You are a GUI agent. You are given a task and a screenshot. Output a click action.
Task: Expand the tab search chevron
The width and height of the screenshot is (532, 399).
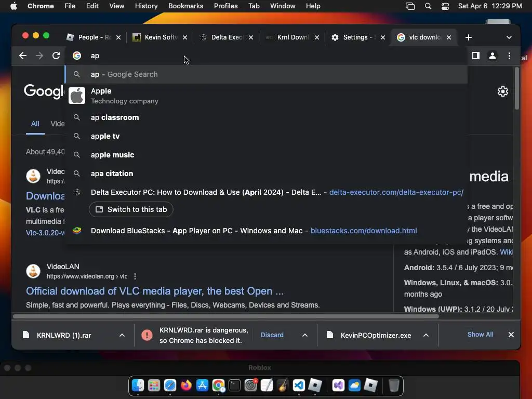(x=509, y=37)
